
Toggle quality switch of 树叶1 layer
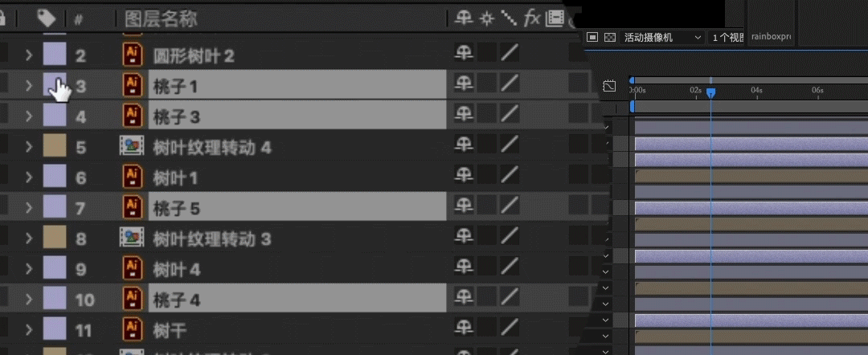point(510,177)
